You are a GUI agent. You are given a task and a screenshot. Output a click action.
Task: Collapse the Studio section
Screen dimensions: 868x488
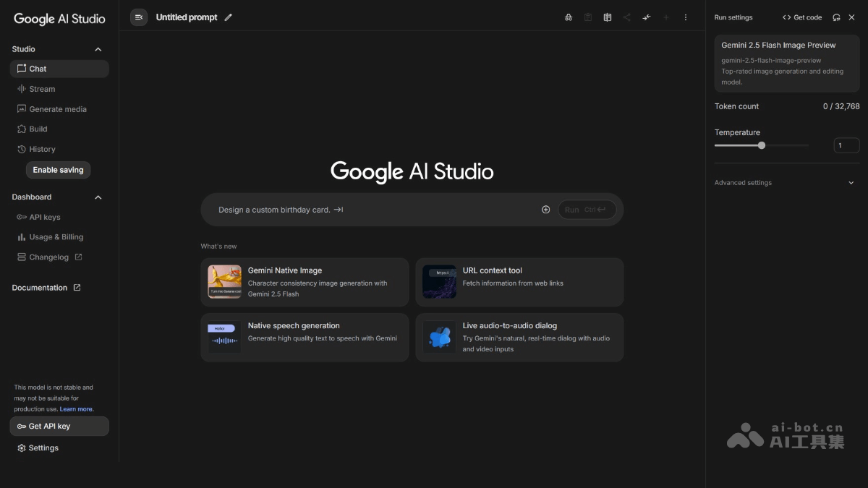98,48
